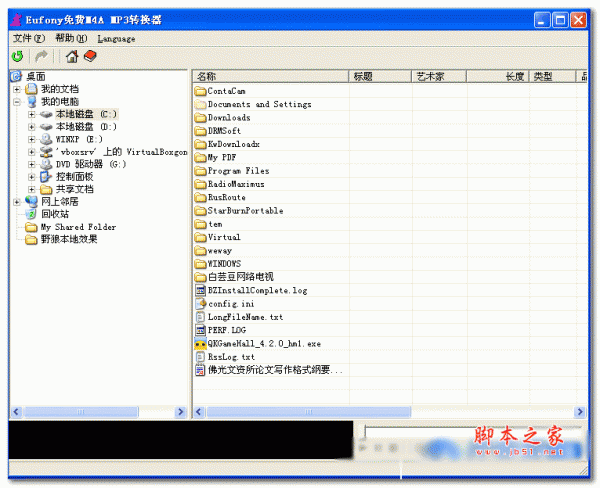Click the LongFileName.txt file icon

point(200,317)
